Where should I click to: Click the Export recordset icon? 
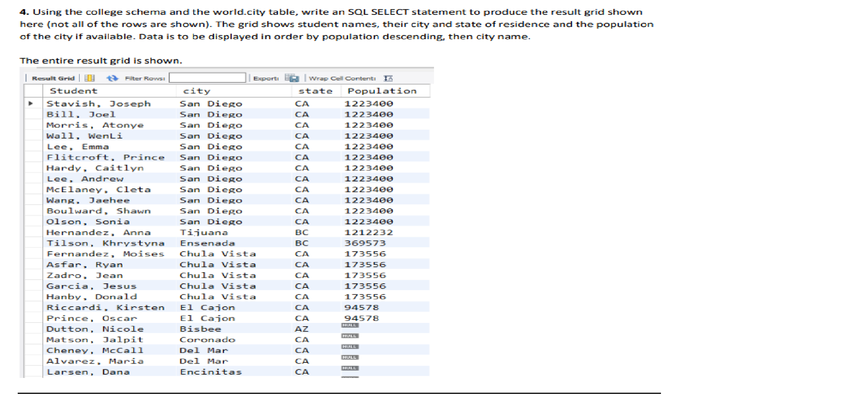(292, 78)
